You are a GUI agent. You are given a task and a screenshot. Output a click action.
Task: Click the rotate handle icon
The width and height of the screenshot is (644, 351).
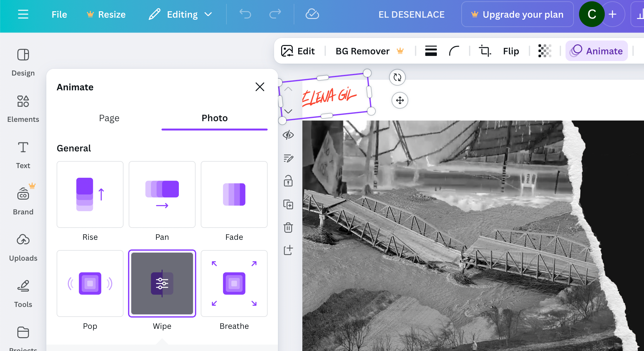[x=397, y=77]
